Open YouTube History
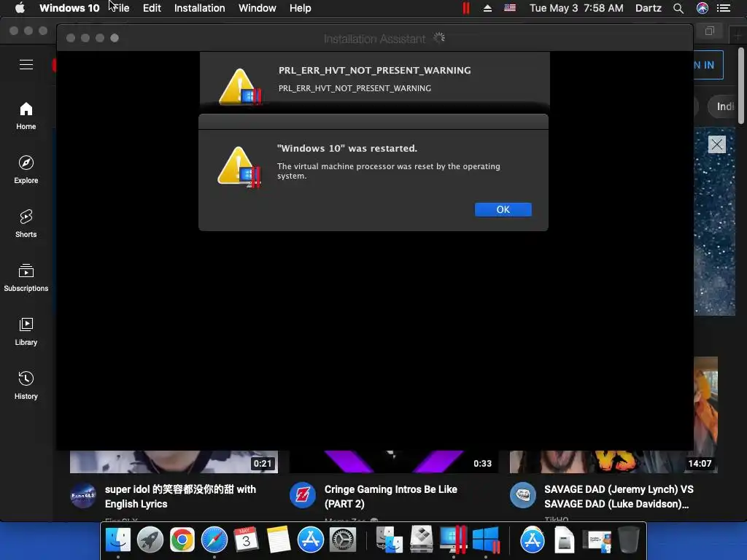 pyautogui.click(x=26, y=386)
